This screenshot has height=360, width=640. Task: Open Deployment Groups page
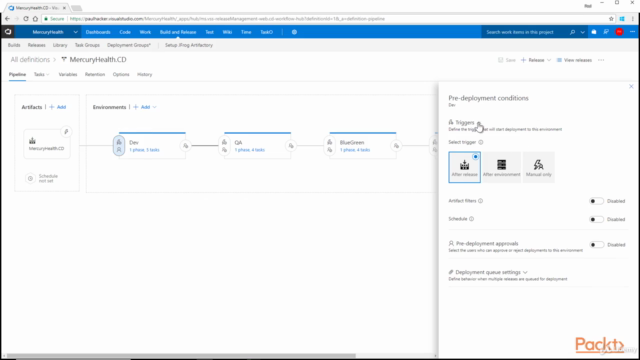click(129, 45)
